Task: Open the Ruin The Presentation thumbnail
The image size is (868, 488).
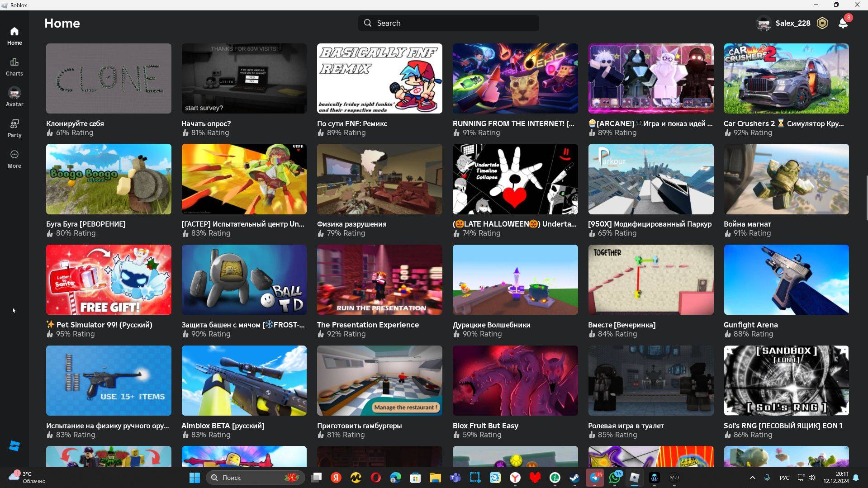Action: (x=379, y=280)
